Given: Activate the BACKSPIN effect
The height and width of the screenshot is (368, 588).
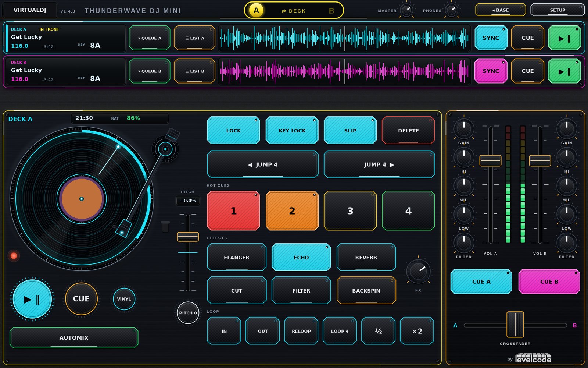Looking at the screenshot, I should 366,291.
